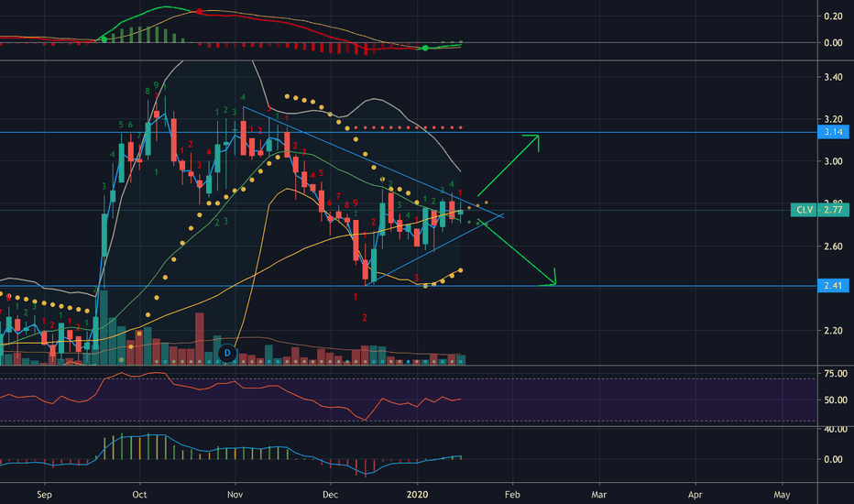Click the 3.40 price scale value

coord(833,77)
